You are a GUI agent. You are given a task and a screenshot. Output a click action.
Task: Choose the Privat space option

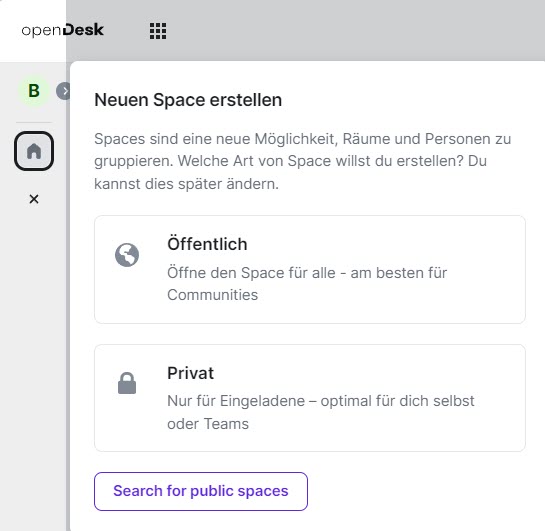point(310,398)
